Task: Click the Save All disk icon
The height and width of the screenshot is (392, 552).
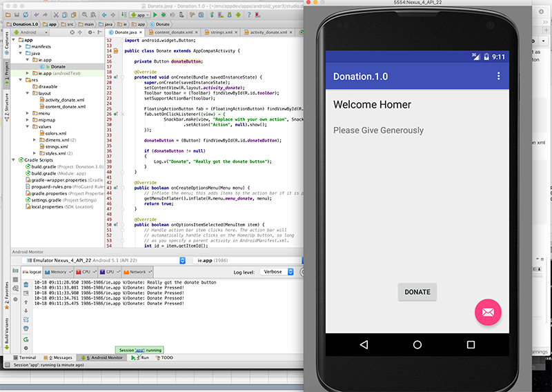Action: (15, 14)
